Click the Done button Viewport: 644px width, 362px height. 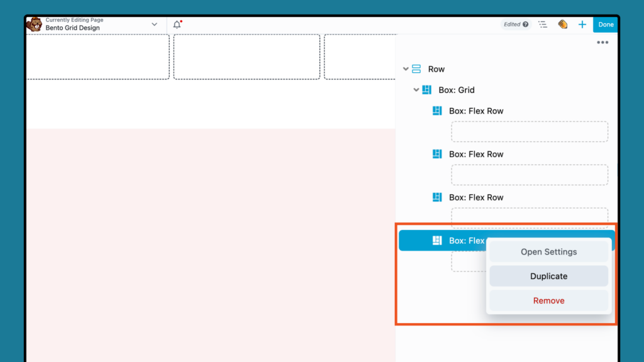pos(605,24)
